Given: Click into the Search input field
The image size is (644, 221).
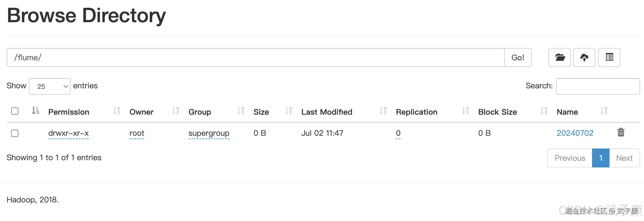Looking at the screenshot, I should click(598, 86).
